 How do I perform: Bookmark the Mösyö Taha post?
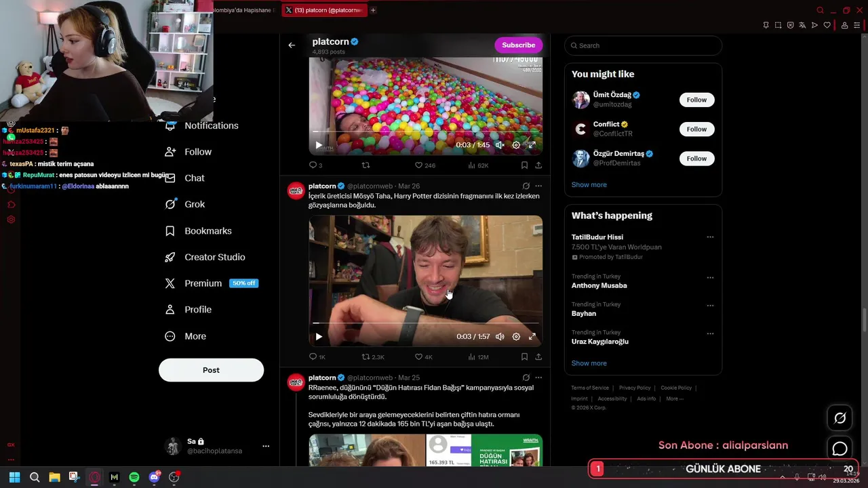524,357
